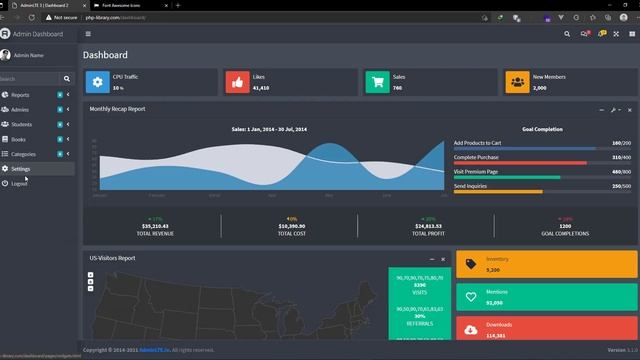Image resolution: width=640 pixels, height=360 pixels.
Task: Click the Categories count badge
Action: click(60, 154)
